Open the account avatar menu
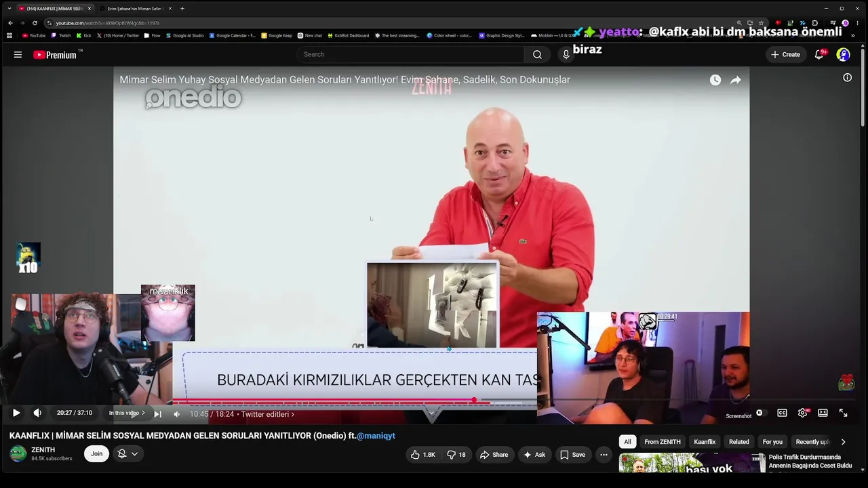The image size is (868, 488). click(x=843, y=55)
